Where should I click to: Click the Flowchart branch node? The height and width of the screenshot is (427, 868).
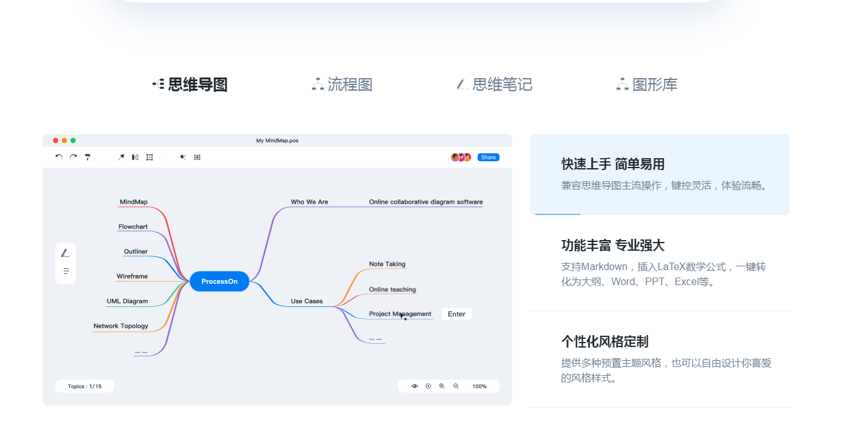[133, 227]
